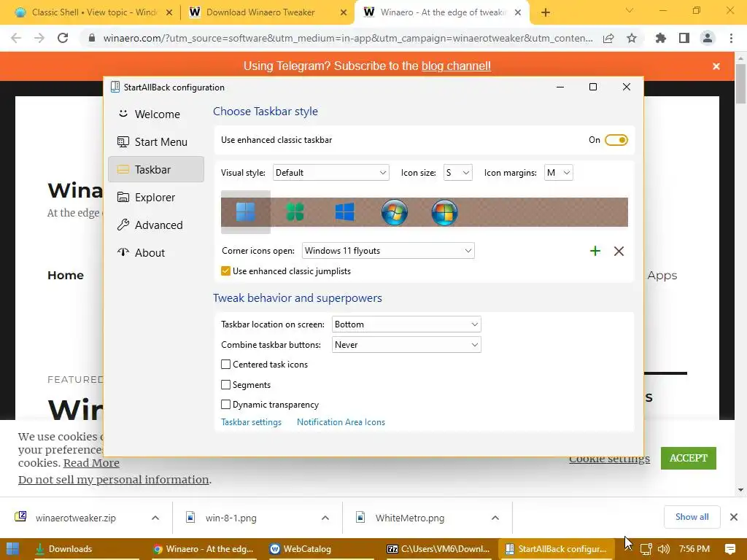
Task: Toggle Use enhanced classic taskbar switch
Action: pos(616,140)
